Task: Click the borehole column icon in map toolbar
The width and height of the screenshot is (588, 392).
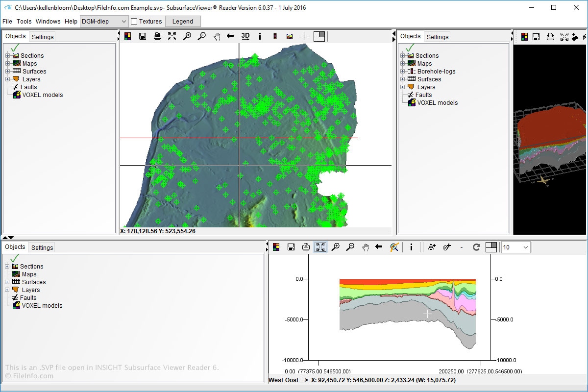Action: coord(275,36)
